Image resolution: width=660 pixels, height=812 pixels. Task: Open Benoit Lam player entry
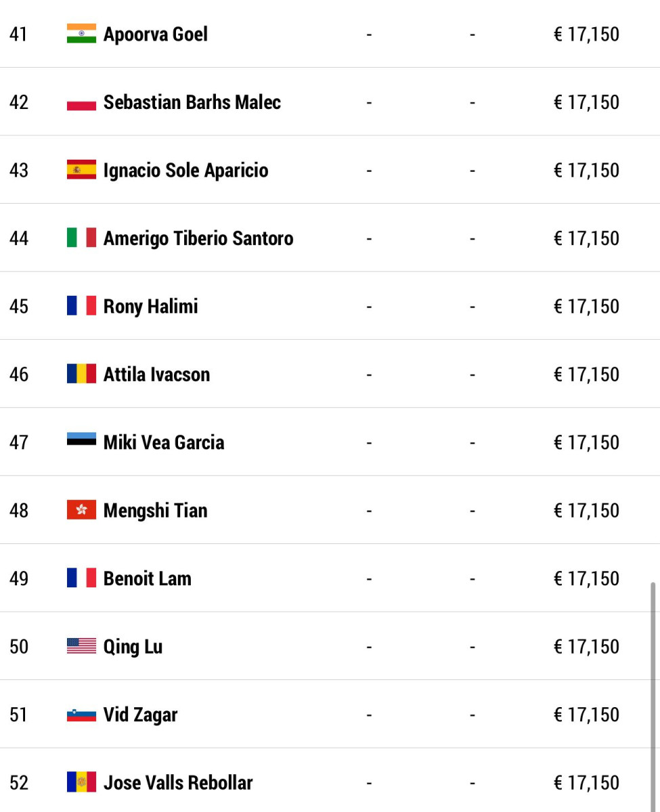(x=148, y=578)
